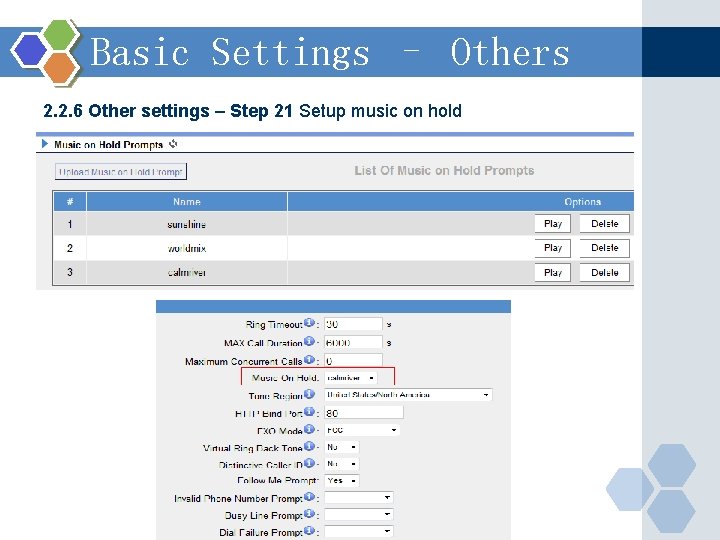720x540 pixels.
Task: Open the Invalid Phone Number Prompt dropdown
Action: click(359, 498)
